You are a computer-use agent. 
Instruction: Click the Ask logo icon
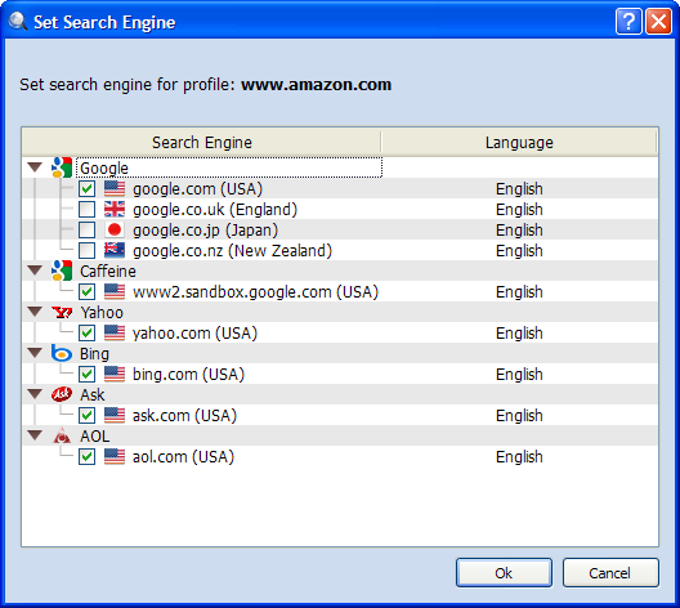click(62, 395)
